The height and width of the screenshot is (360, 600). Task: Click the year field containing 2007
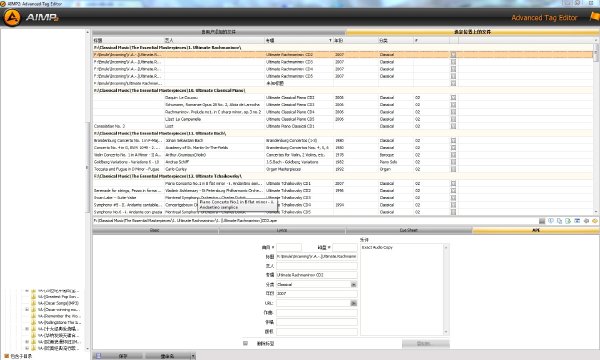(317, 294)
